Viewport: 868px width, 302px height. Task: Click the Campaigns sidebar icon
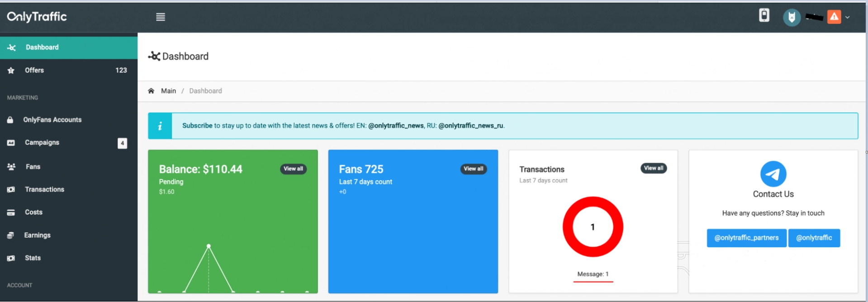click(11, 143)
